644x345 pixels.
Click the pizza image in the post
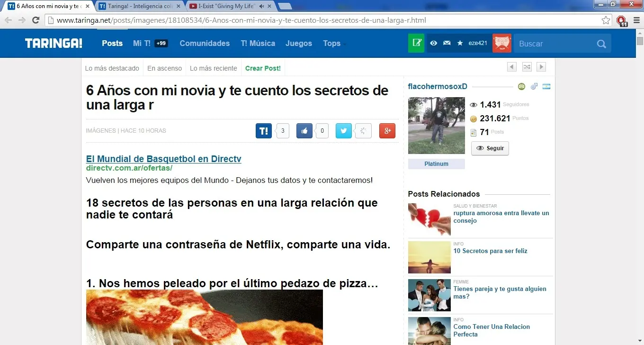tap(205, 317)
